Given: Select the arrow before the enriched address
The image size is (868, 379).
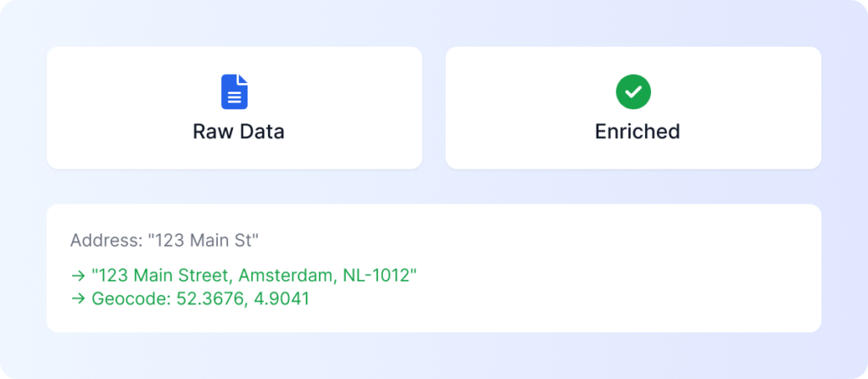Looking at the screenshot, I should [78, 275].
